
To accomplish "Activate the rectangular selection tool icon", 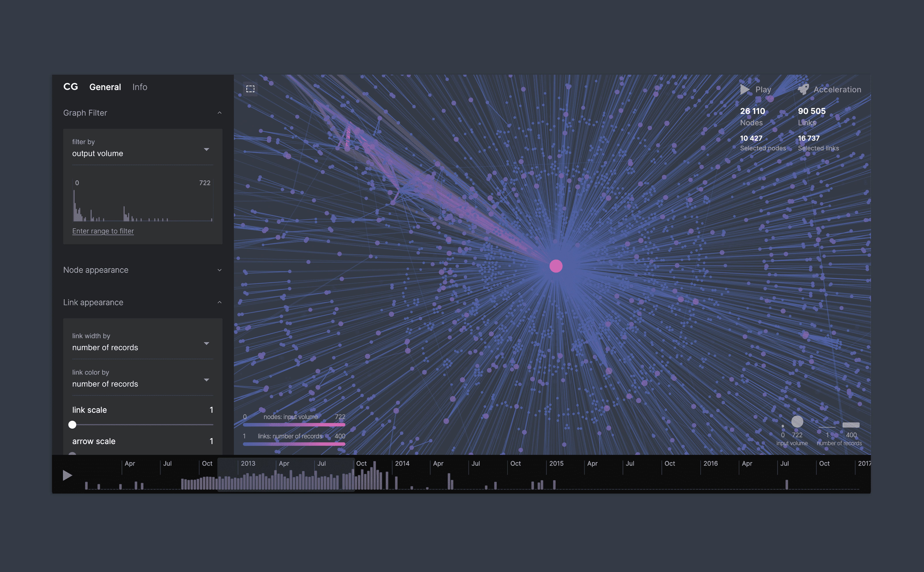I will (x=250, y=89).
